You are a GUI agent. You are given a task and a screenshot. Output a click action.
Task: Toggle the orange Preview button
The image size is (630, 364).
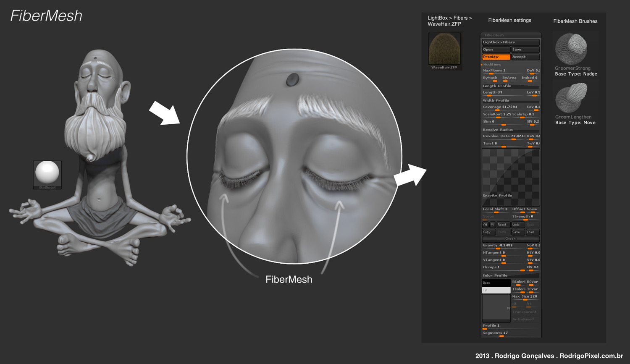point(496,57)
